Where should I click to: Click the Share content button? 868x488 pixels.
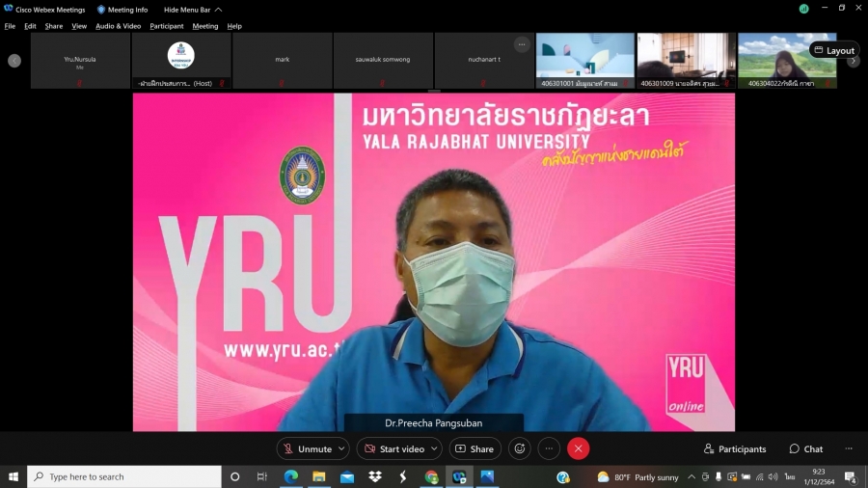click(x=474, y=448)
